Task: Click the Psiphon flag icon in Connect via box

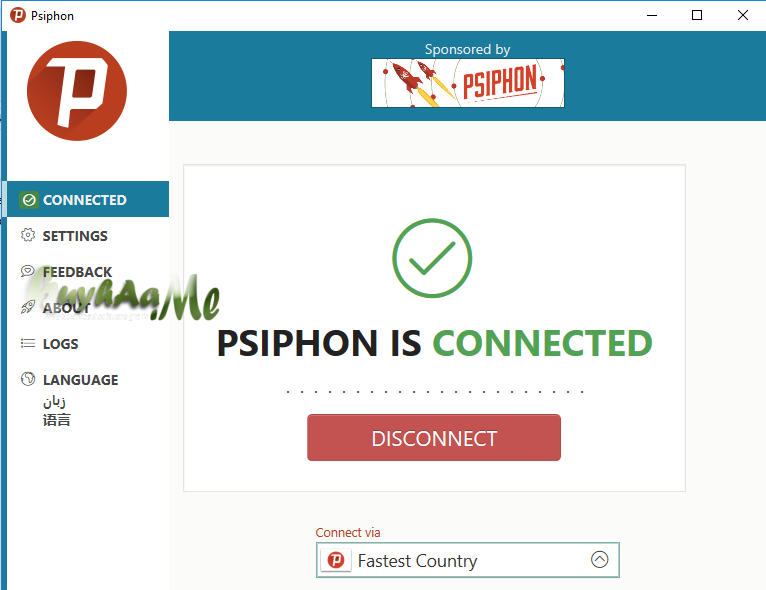Action: coord(336,560)
